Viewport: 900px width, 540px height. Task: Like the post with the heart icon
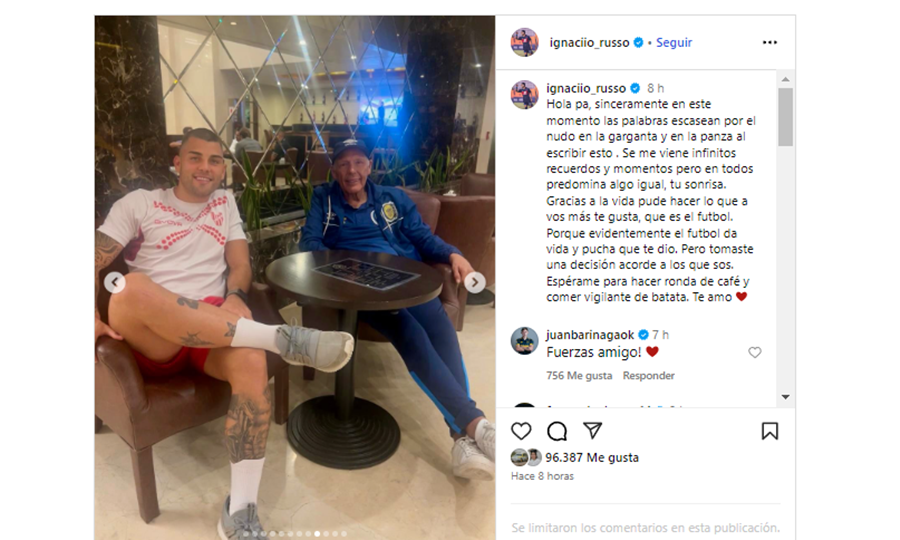[x=521, y=431]
